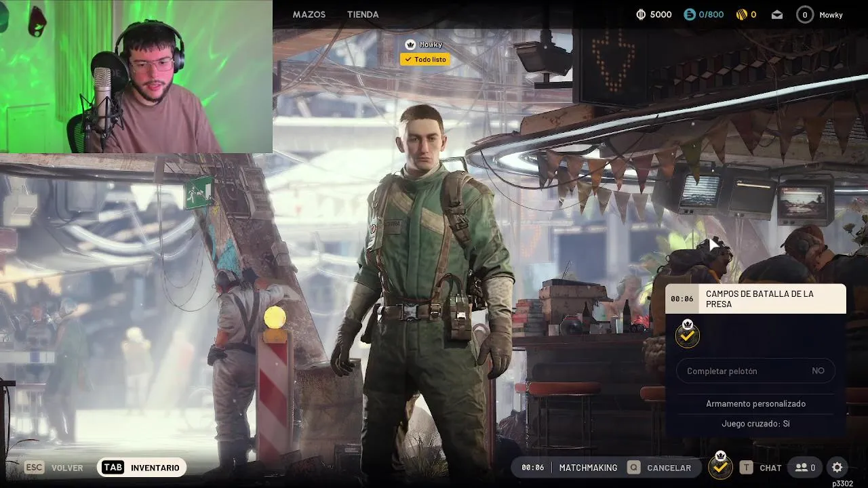Open the friends list icon showing 0

click(x=805, y=468)
